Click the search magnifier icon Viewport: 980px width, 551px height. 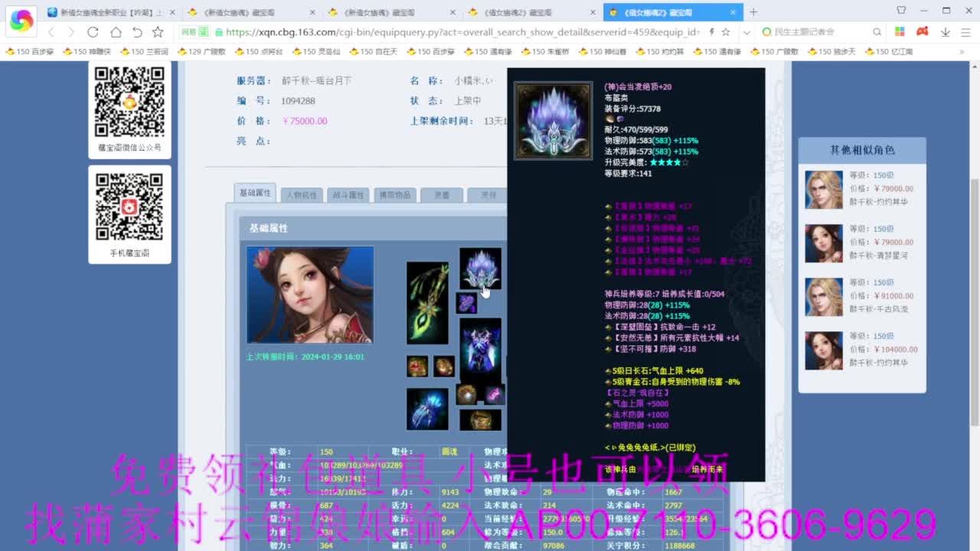coord(877,32)
